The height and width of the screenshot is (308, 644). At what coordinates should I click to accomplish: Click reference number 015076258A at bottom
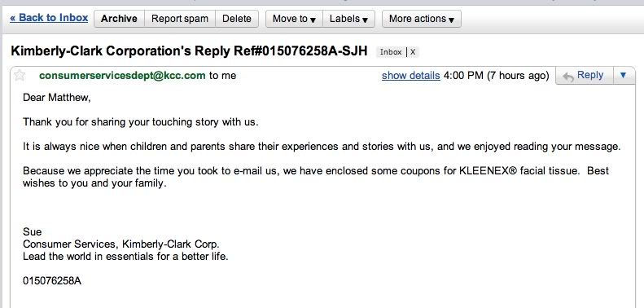(52, 281)
